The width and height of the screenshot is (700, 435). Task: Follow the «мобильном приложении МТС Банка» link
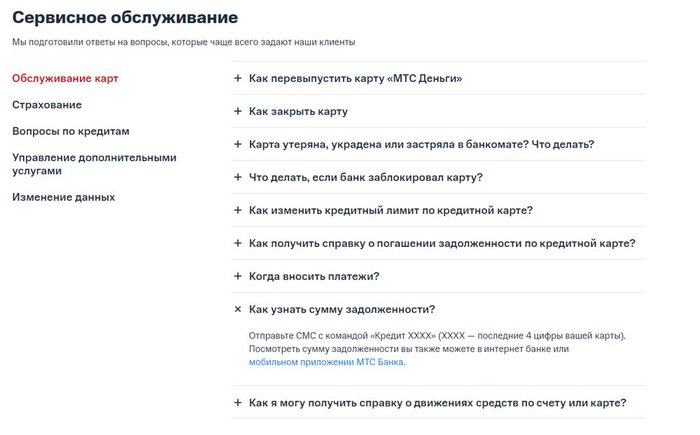point(327,362)
